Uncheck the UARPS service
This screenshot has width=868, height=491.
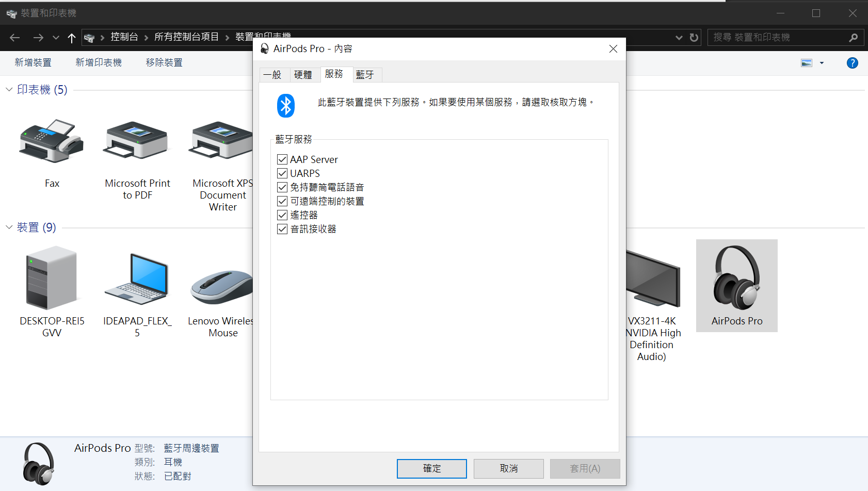pyautogui.click(x=282, y=173)
